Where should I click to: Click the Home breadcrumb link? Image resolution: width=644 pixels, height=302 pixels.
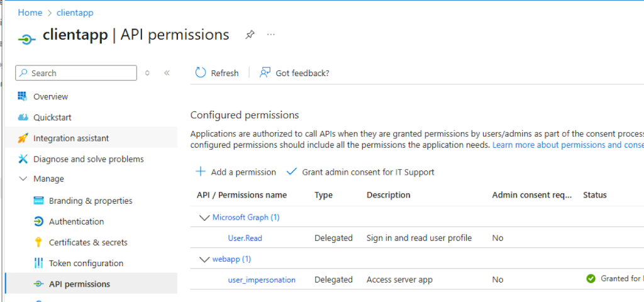click(x=30, y=13)
